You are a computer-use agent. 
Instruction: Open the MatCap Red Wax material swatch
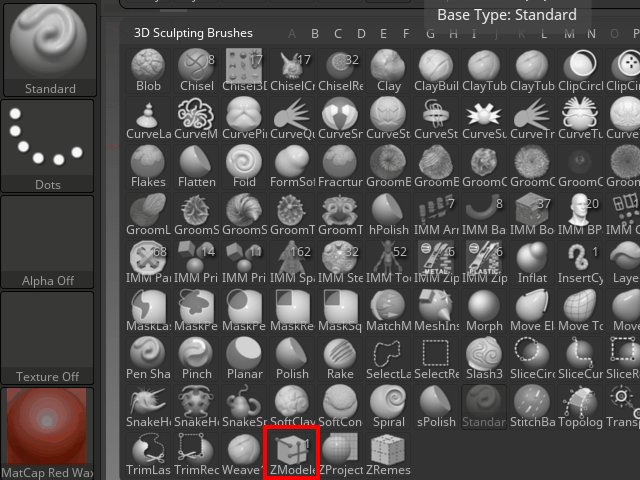[47, 433]
